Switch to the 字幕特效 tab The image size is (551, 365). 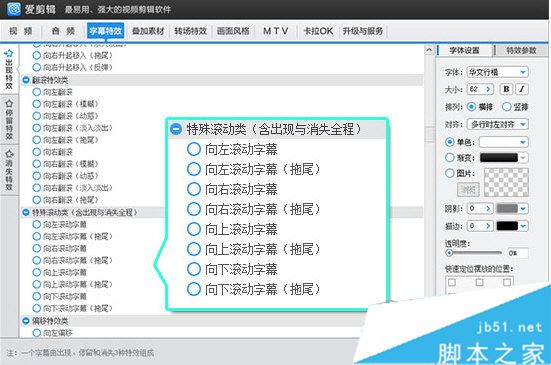(x=106, y=31)
